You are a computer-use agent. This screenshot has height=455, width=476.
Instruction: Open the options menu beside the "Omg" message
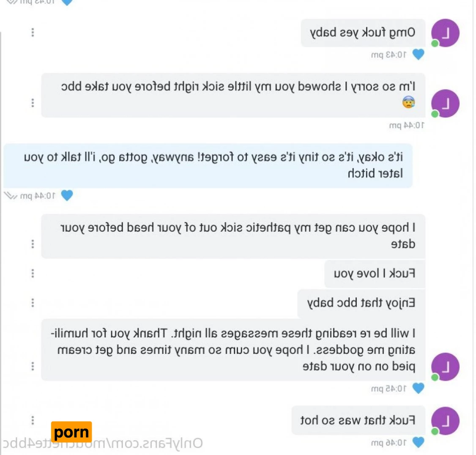point(33,32)
